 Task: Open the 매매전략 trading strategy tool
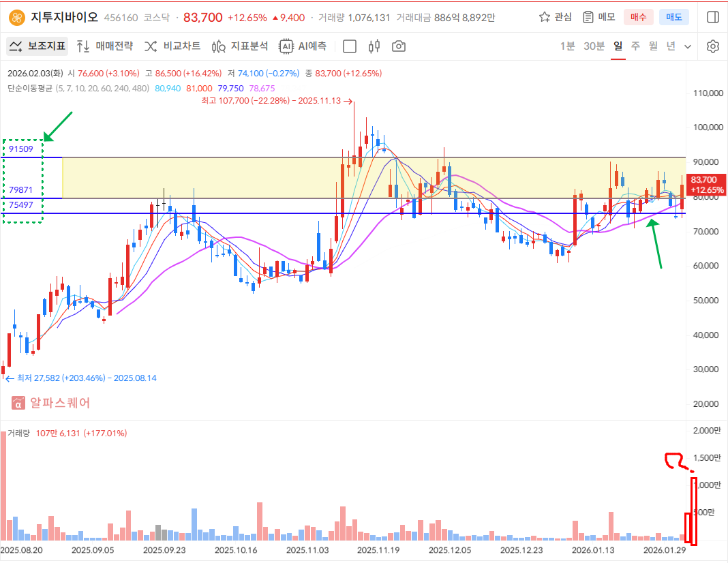104,46
